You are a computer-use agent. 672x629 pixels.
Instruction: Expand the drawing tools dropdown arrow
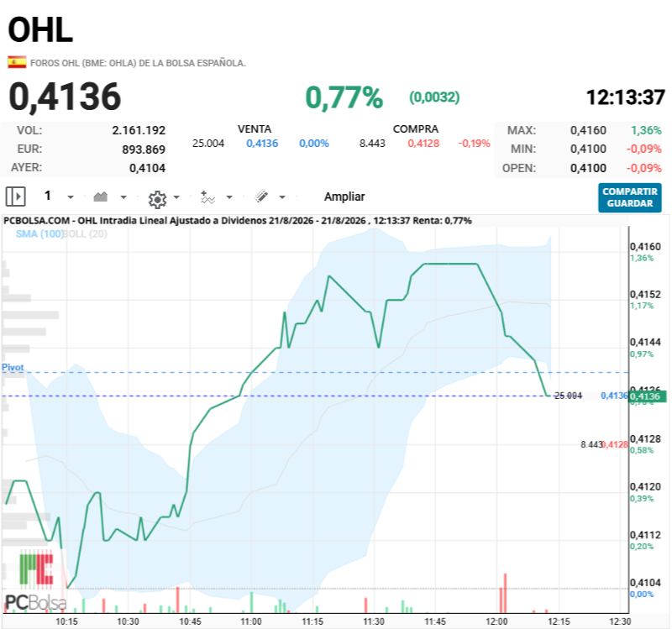click(282, 197)
